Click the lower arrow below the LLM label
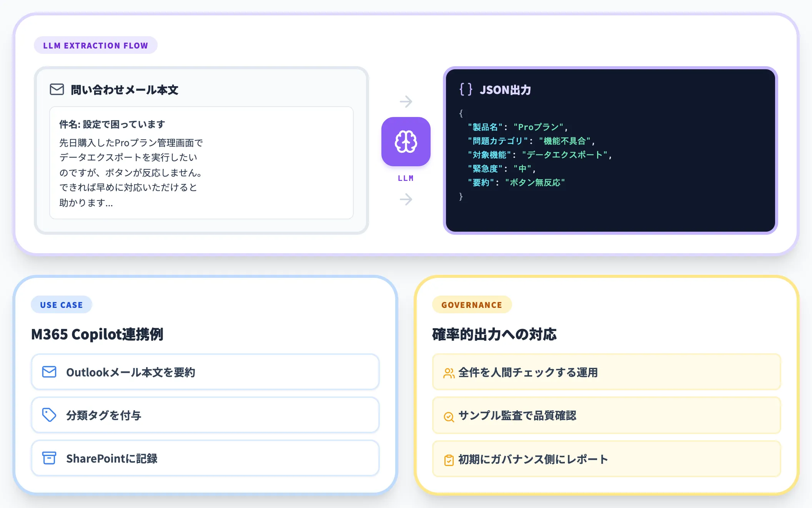812x508 pixels. click(x=406, y=199)
